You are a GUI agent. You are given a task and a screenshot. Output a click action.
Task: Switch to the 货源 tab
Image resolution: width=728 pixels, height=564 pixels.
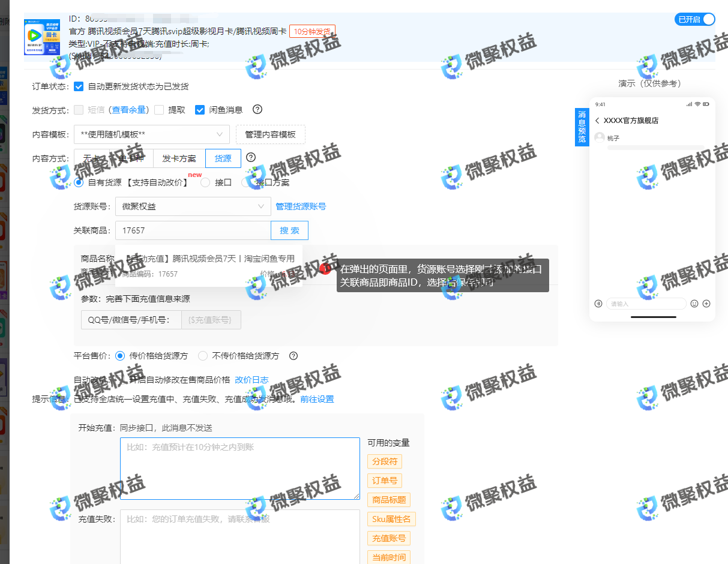pyautogui.click(x=223, y=158)
